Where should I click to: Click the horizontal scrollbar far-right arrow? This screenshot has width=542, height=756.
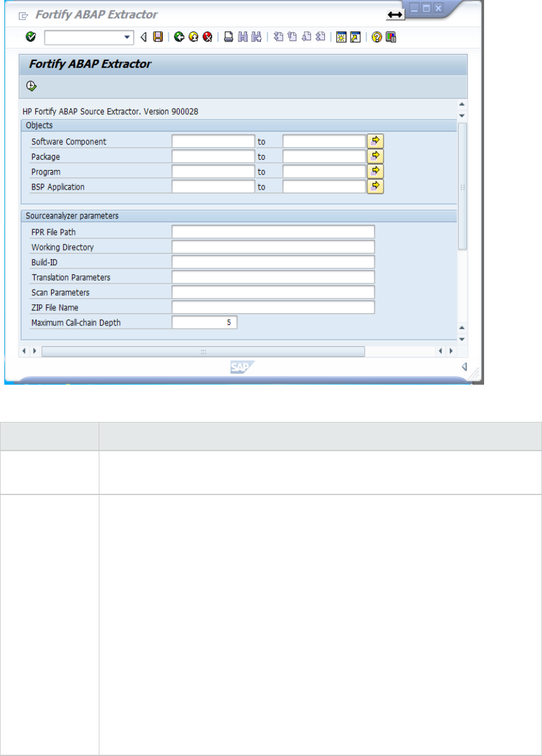coord(451,351)
